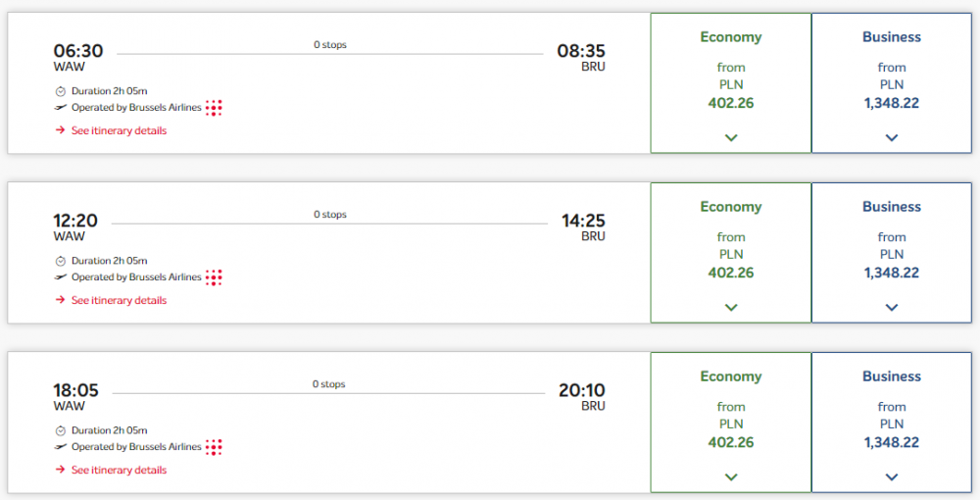
Task: Click the duration clock icon for 12:20 flight
Action: coord(61,261)
